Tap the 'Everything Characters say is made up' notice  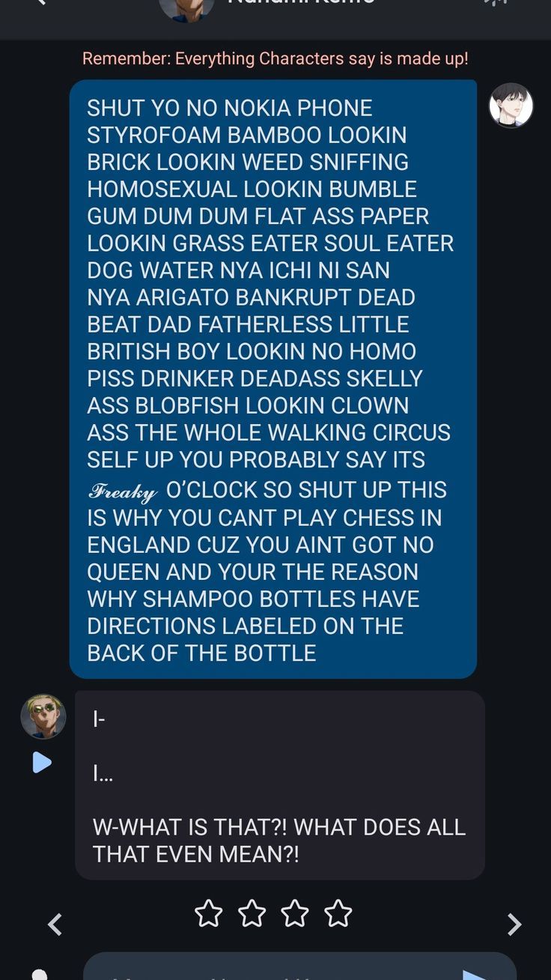pyautogui.click(x=275, y=58)
